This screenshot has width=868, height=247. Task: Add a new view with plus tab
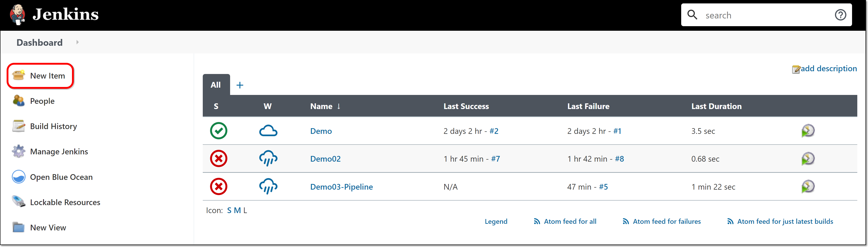[x=240, y=85]
